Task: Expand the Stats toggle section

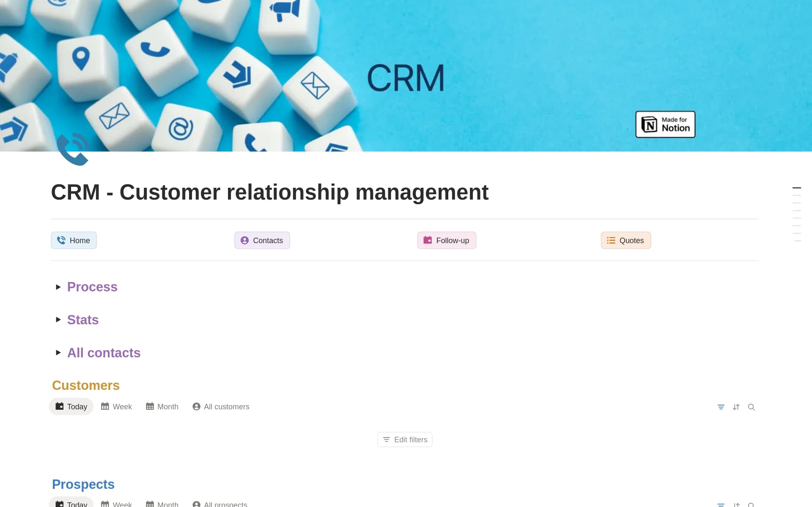Action: 58,320
